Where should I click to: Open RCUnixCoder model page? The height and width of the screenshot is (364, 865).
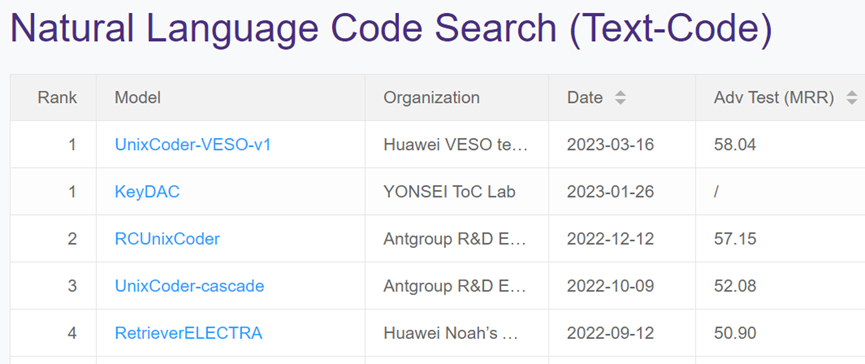(167, 239)
